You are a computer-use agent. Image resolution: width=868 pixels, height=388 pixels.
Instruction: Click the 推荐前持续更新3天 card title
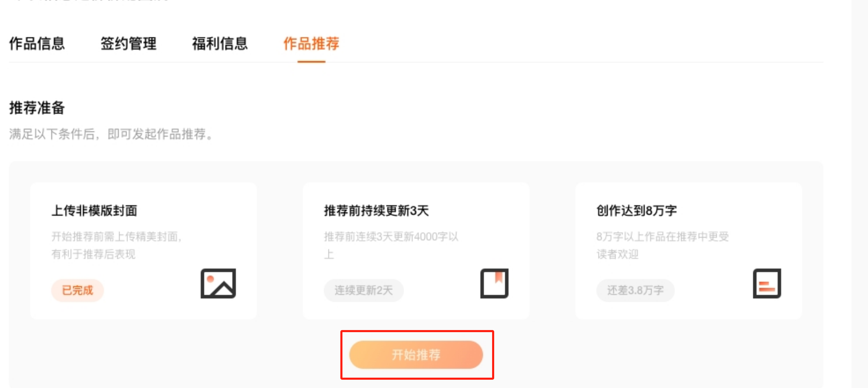tap(376, 210)
